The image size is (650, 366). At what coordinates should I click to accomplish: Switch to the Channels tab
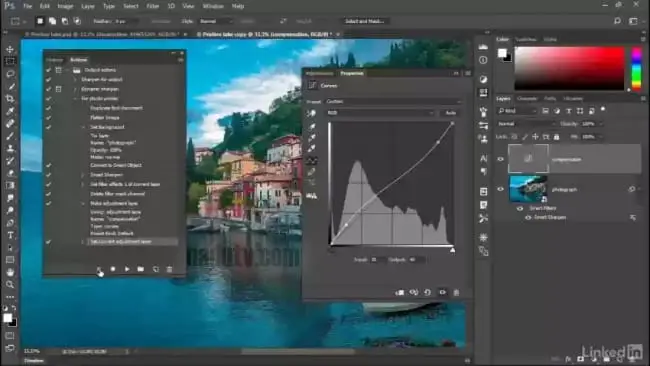527,99
